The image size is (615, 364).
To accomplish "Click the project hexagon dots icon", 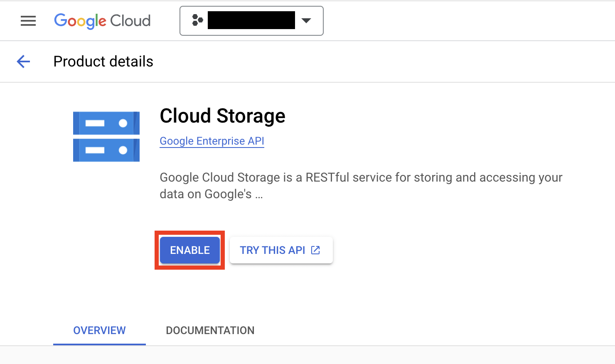I will point(198,20).
